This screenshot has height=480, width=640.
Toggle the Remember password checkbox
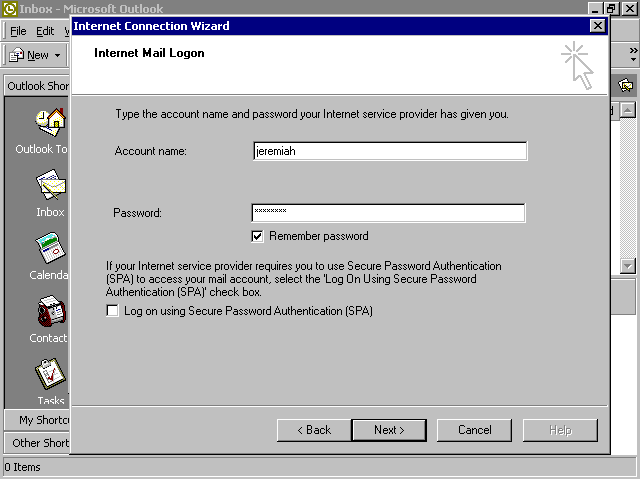(257, 236)
